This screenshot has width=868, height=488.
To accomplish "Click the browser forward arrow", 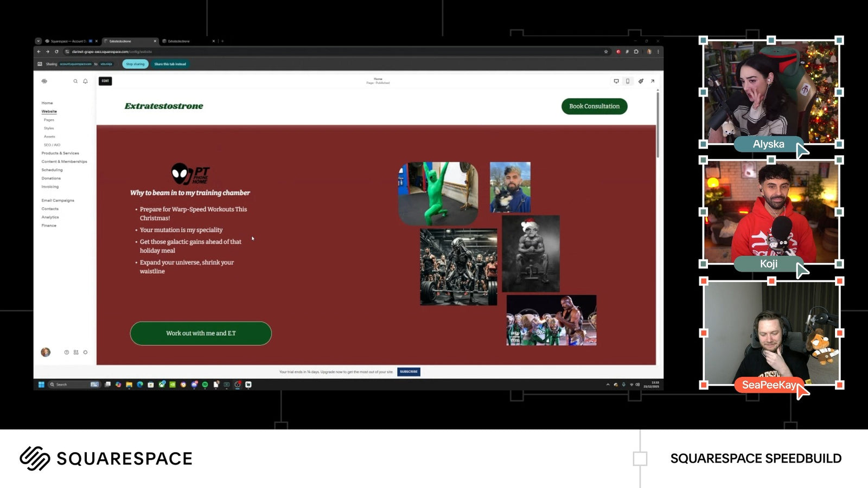I will tap(48, 52).
